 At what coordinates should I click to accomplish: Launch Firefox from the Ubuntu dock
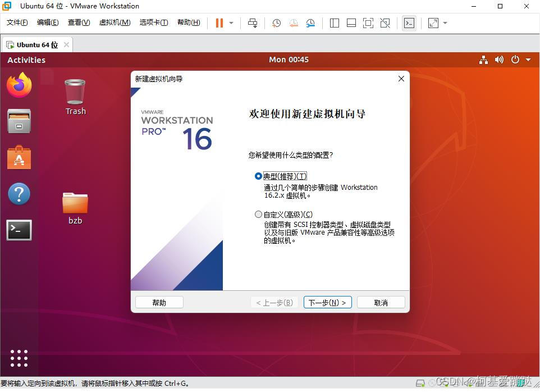19,85
